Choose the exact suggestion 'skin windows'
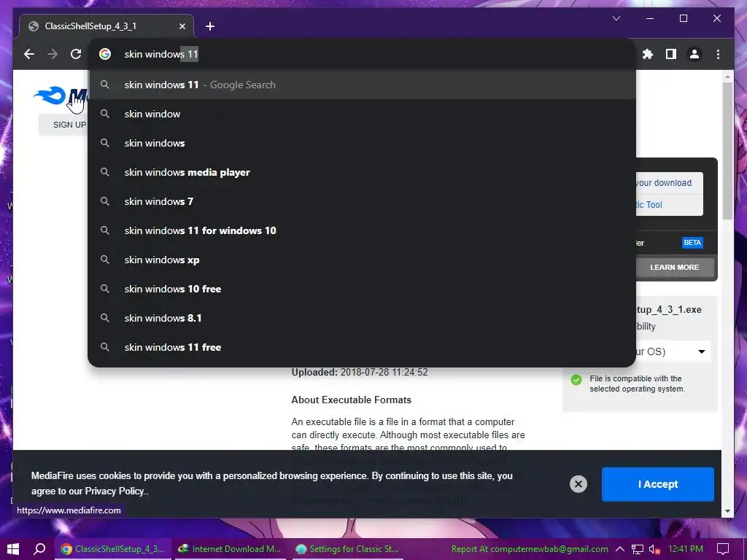 pyautogui.click(x=362, y=143)
